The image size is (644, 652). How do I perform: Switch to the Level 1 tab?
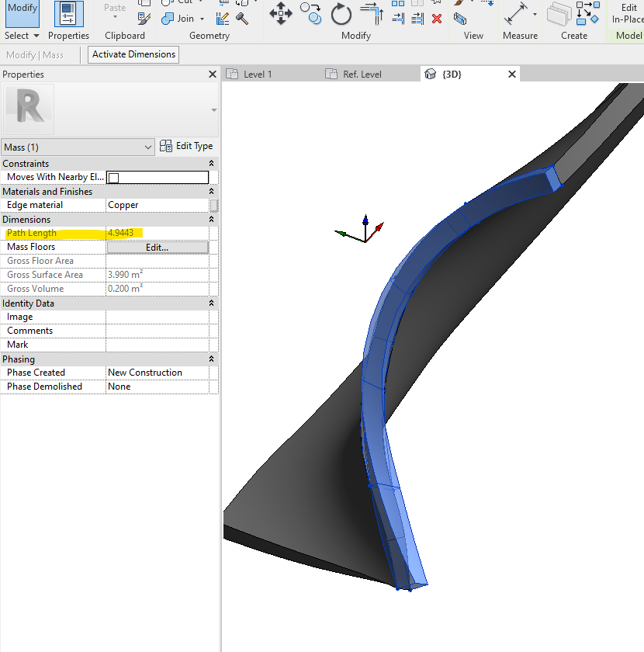[260, 73]
